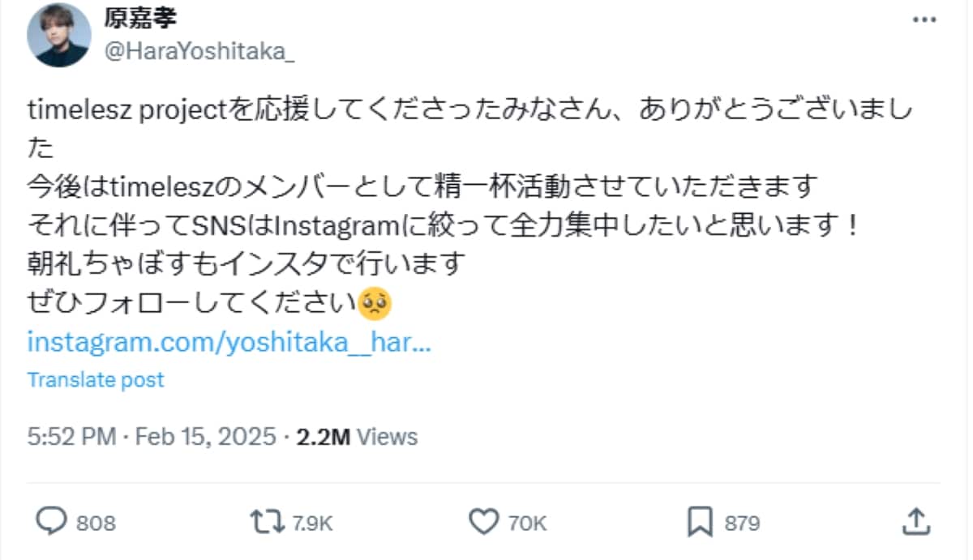The width and height of the screenshot is (973, 560).
Task: Click the share arrow at bottom right
Action: (x=915, y=523)
